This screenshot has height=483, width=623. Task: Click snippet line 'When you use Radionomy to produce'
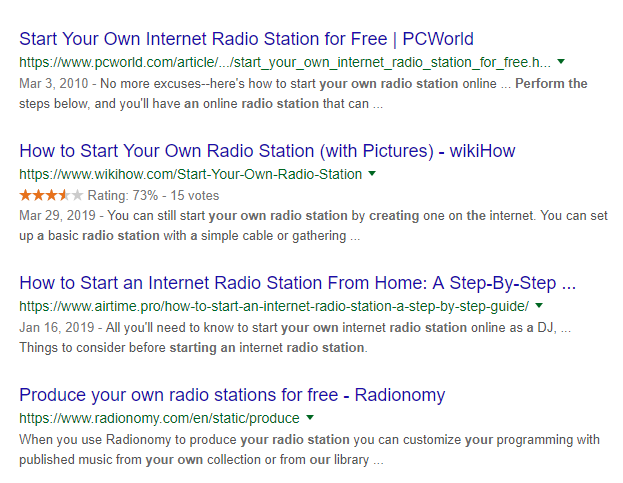click(x=310, y=440)
